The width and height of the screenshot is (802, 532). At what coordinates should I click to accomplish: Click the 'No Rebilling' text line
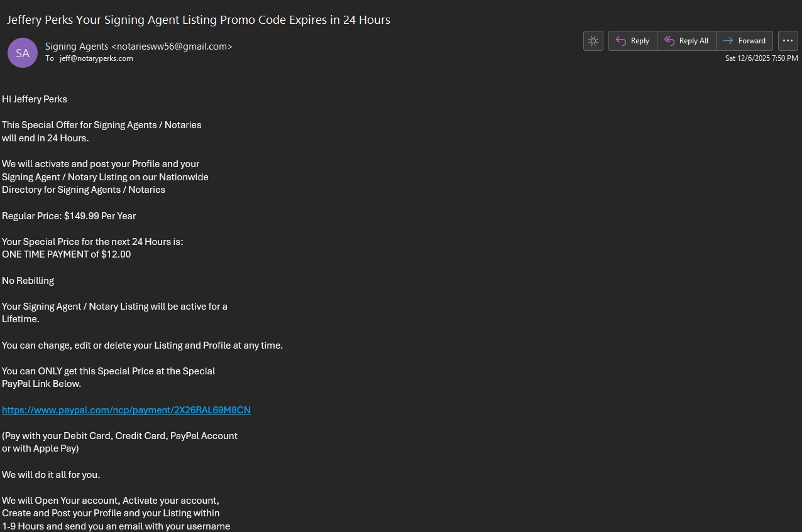(28, 281)
